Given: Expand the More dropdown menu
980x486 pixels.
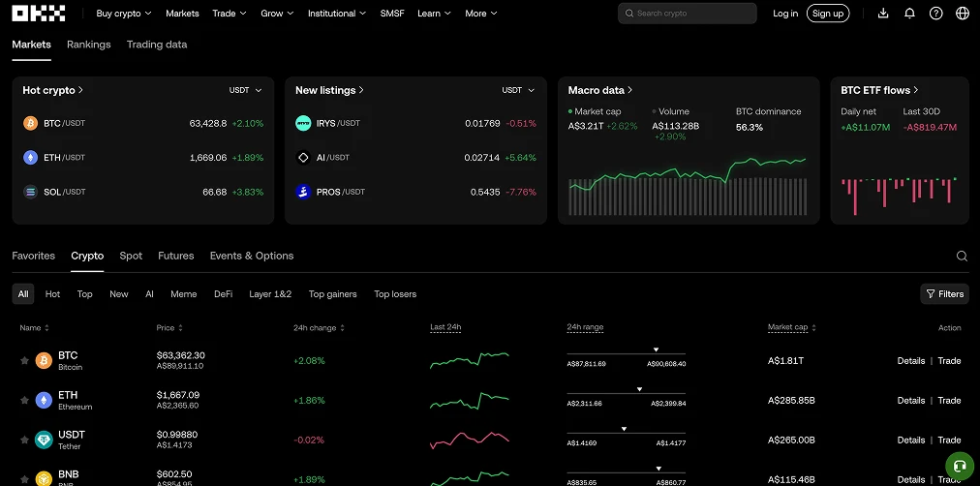Looking at the screenshot, I should click(x=481, y=14).
